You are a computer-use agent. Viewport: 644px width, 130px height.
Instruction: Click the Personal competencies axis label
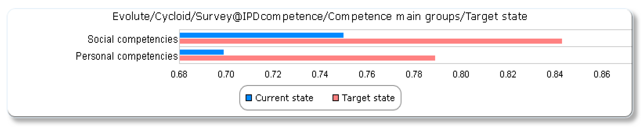click(127, 56)
